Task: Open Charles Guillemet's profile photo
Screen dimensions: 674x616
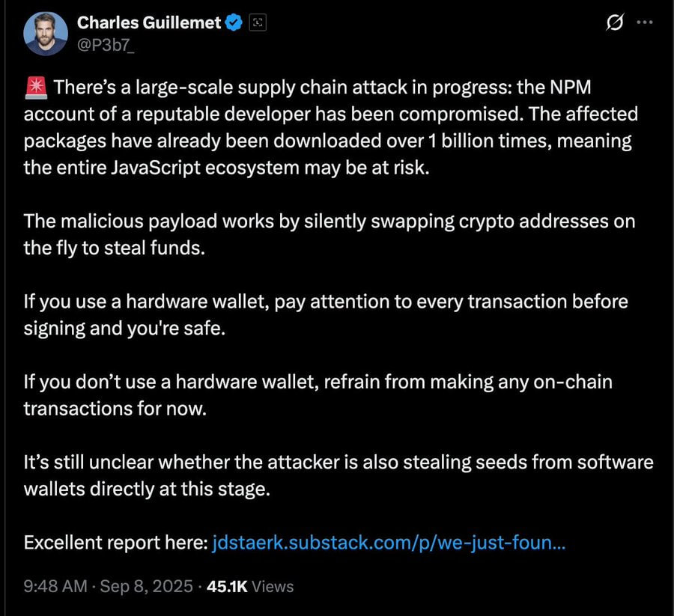Action: coord(46,34)
